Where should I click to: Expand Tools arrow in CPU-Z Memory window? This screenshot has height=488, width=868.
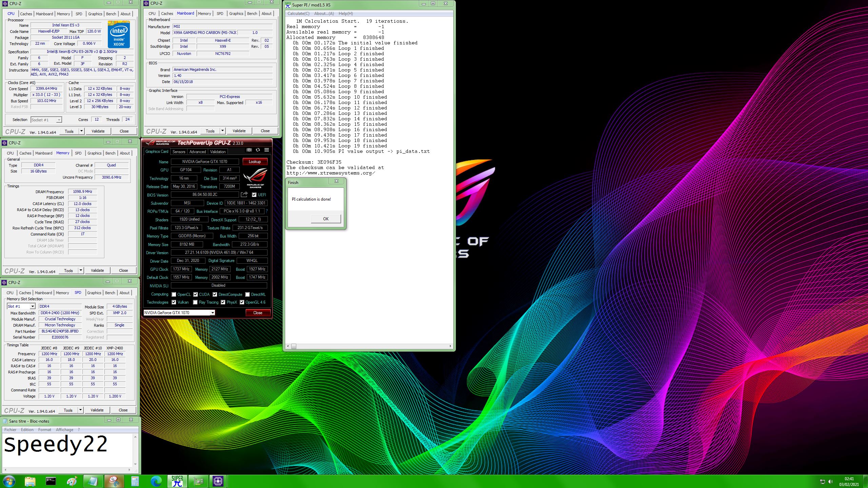click(x=81, y=270)
